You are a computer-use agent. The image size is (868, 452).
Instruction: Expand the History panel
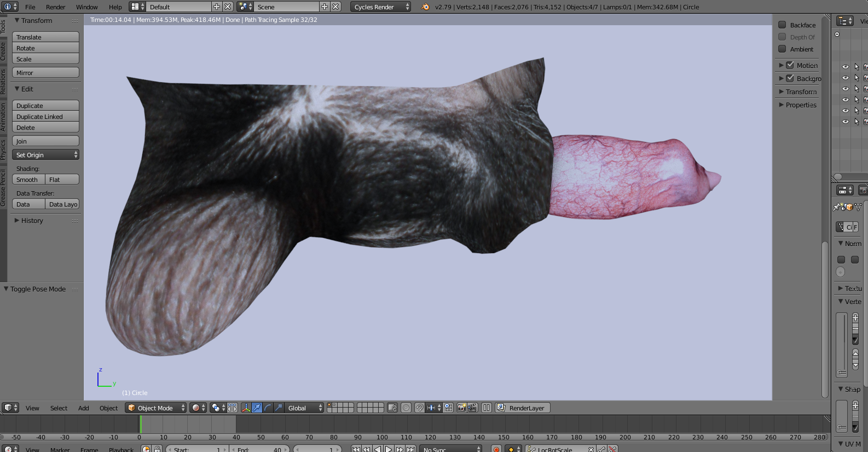(32, 220)
